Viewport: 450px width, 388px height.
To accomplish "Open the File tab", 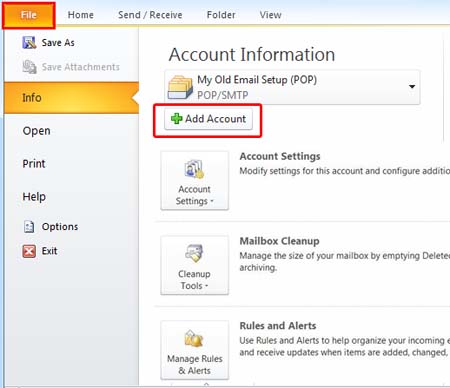I will [x=29, y=15].
